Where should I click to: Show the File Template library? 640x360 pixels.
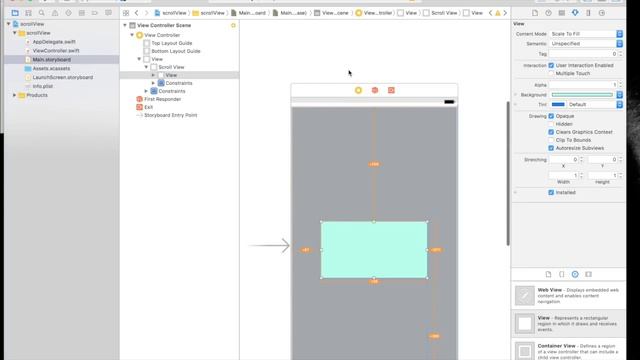tap(548, 274)
